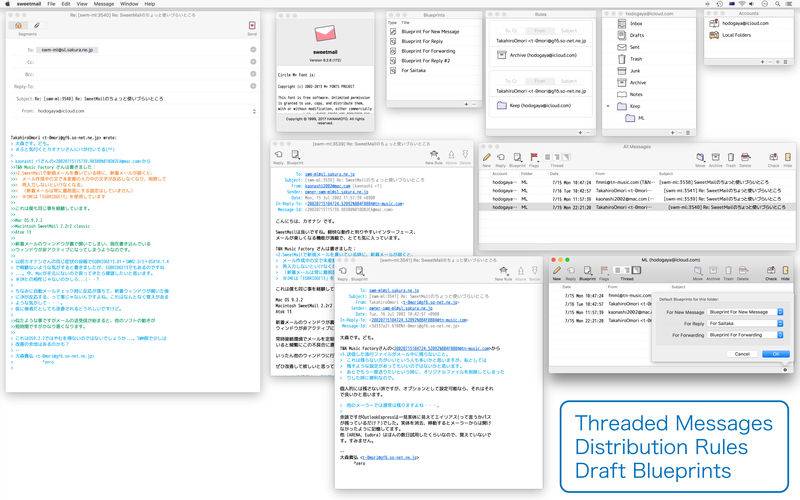Open Blueprint tool in ML folder window
Viewport: 800px width, 500px height.
point(587,270)
